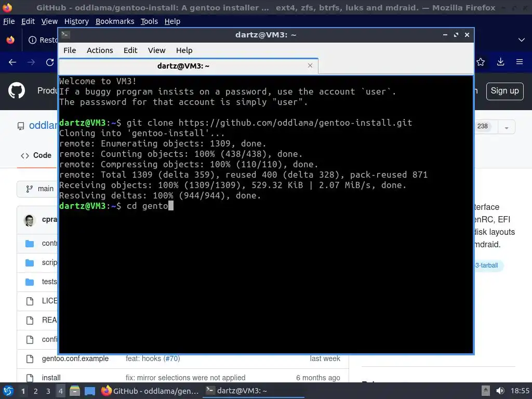Open the terminal Actions menu
The width and height of the screenshot is (532, 399).
(x=100, y=50)
